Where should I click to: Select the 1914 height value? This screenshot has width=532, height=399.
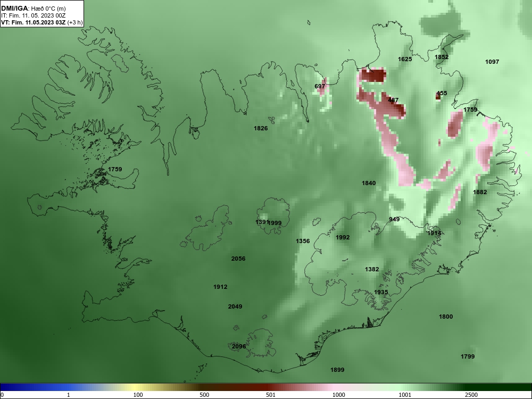click(434, 233)
